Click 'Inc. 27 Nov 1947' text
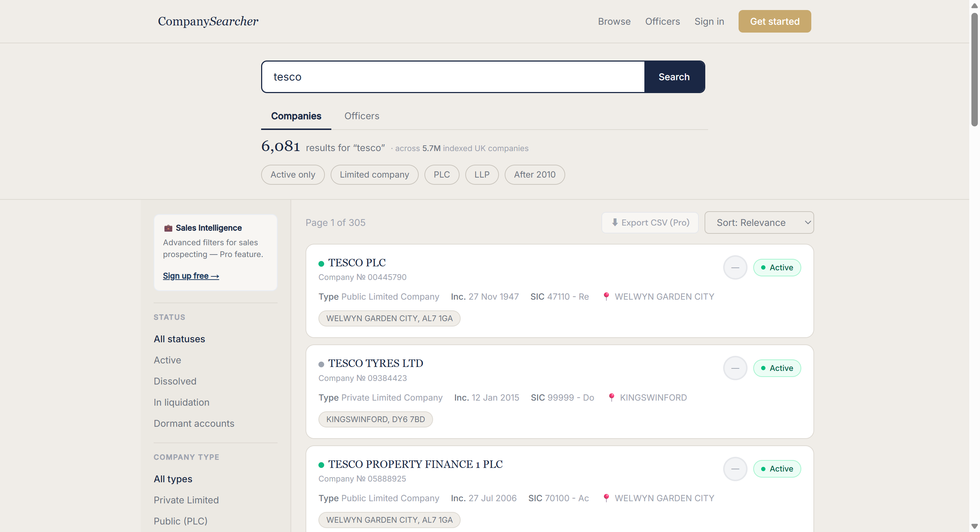This screenshot has height=532, width=980. [x=485, y=297]
